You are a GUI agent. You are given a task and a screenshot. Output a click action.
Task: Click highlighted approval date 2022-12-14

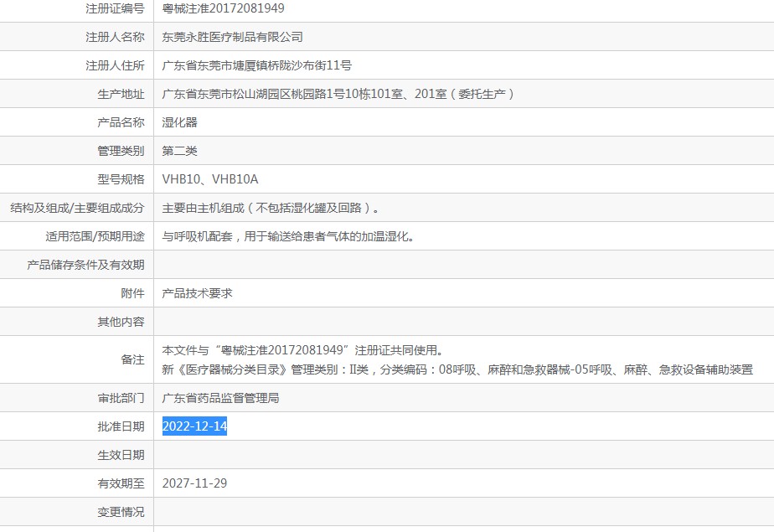194,426
